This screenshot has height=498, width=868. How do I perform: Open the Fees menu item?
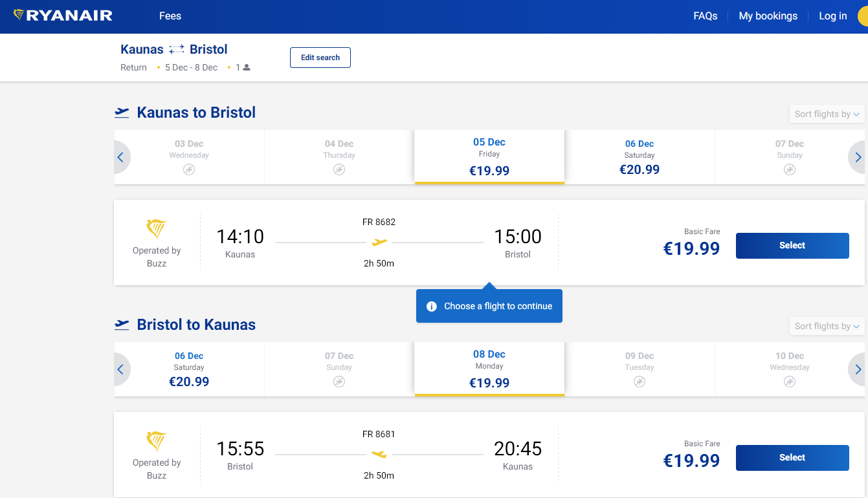point(170,16)
